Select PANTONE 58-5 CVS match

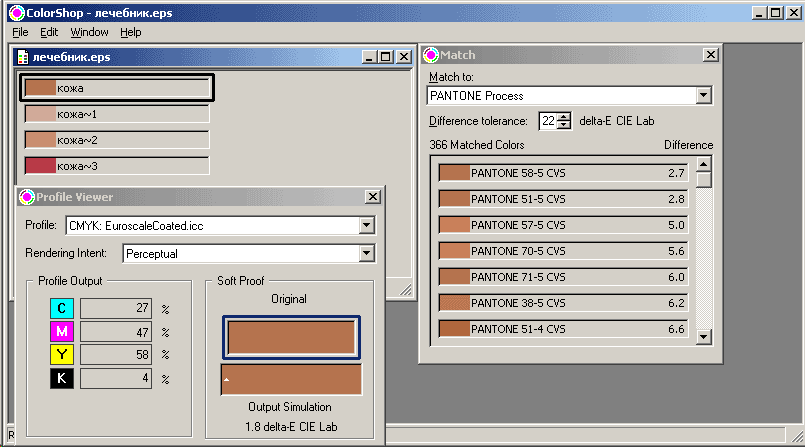point(563,173)
